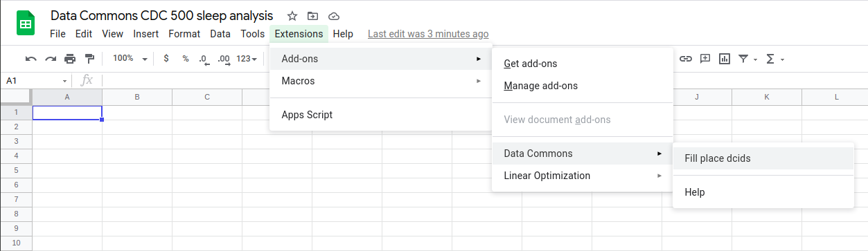Select Fill place dcids
The height and width of the screenshot is (251, 868).
(763, 158)
